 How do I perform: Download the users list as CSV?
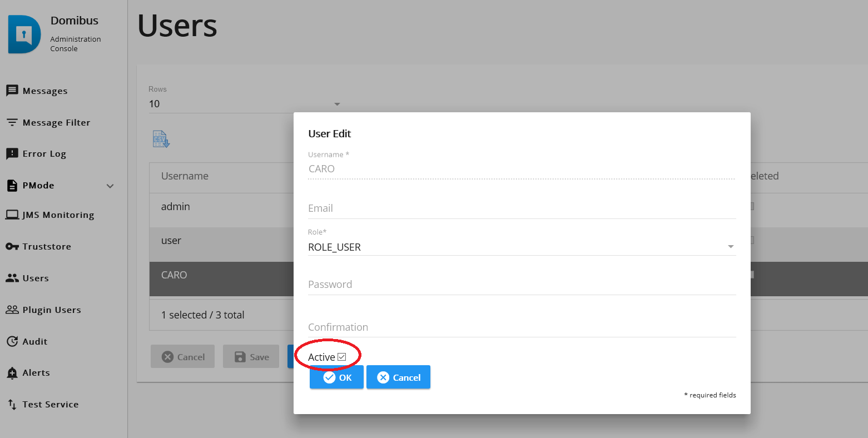161,139
